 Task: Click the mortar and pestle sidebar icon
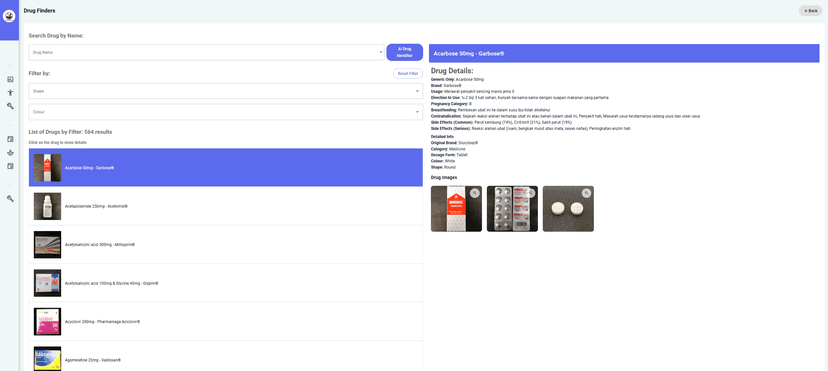coord(10,153)
